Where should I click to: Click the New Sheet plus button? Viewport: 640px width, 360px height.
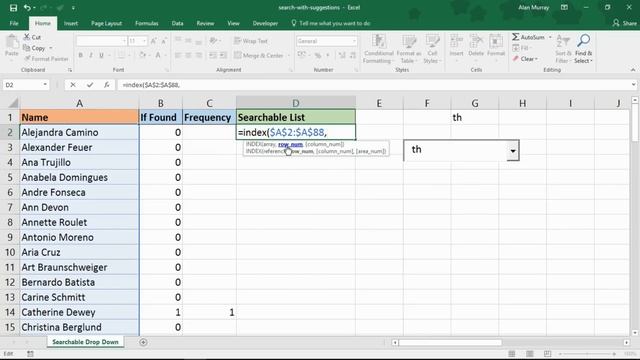tap(143, 342)
